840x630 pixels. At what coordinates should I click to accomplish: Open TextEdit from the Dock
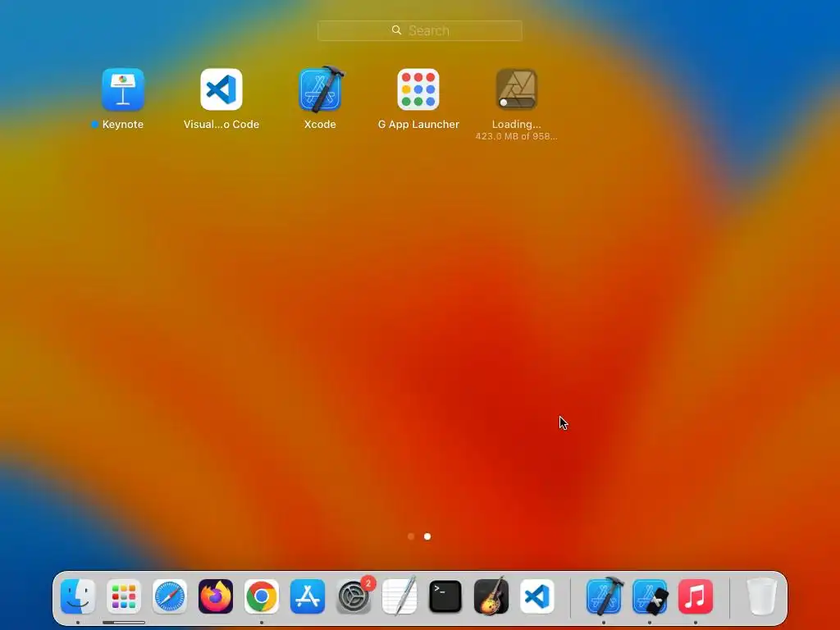pyautogui.click(x=399, y=596)
